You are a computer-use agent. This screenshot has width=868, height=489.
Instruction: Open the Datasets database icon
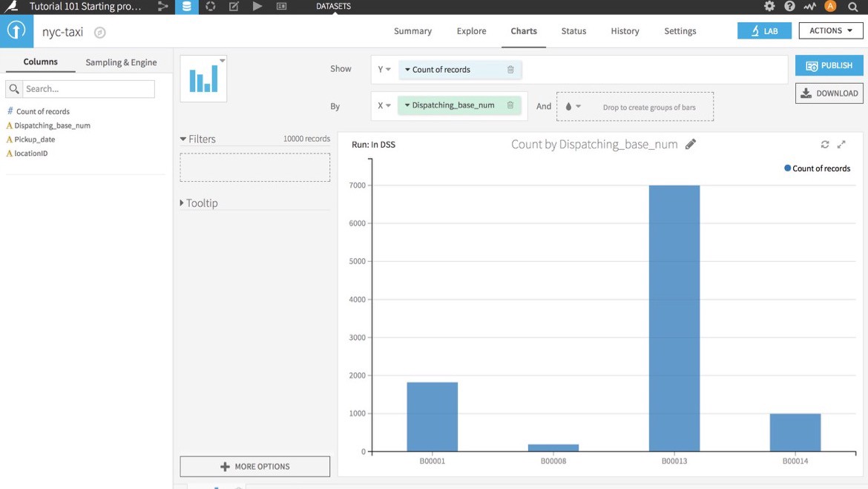click(x=186, y=7)
